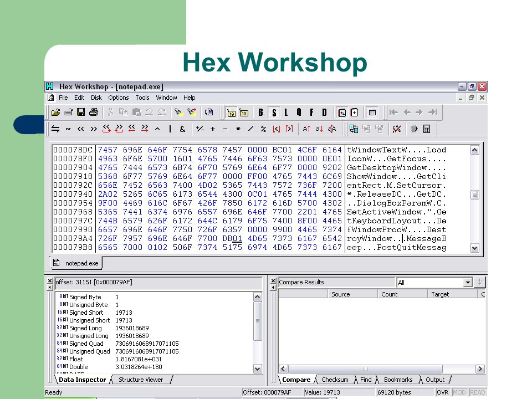Select Long view mode L
532x399 pixels.
coord(286,112)
